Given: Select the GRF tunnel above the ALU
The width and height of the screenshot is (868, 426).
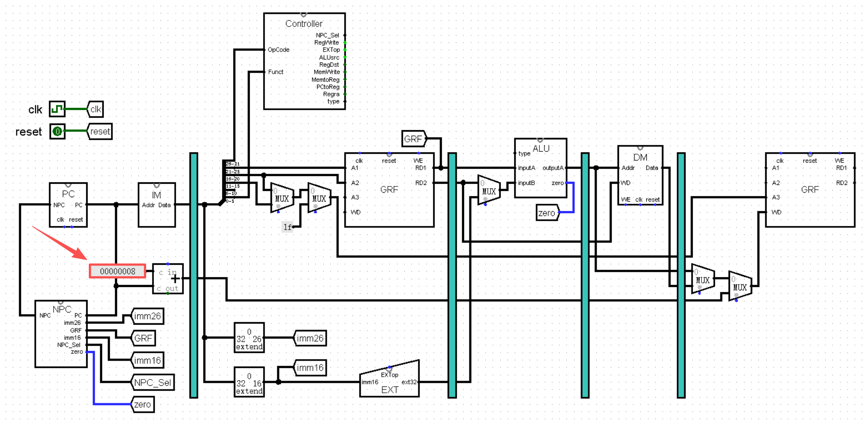Looking at the screenshot, I should pyautogui.click(x=414, y=139).
